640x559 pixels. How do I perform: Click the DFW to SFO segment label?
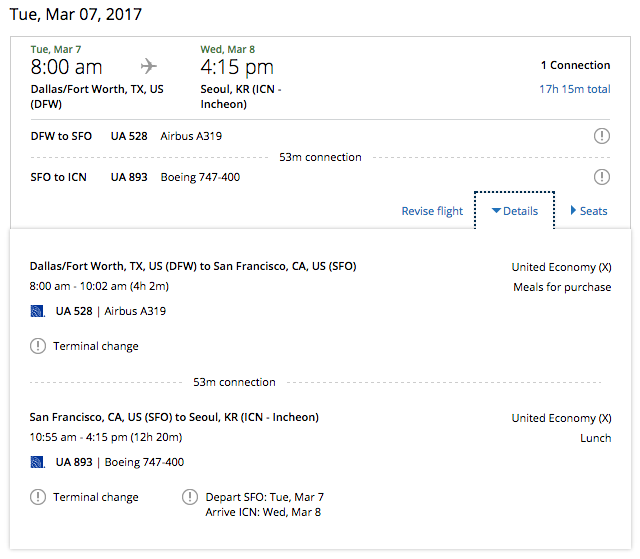tap(61, 136)
